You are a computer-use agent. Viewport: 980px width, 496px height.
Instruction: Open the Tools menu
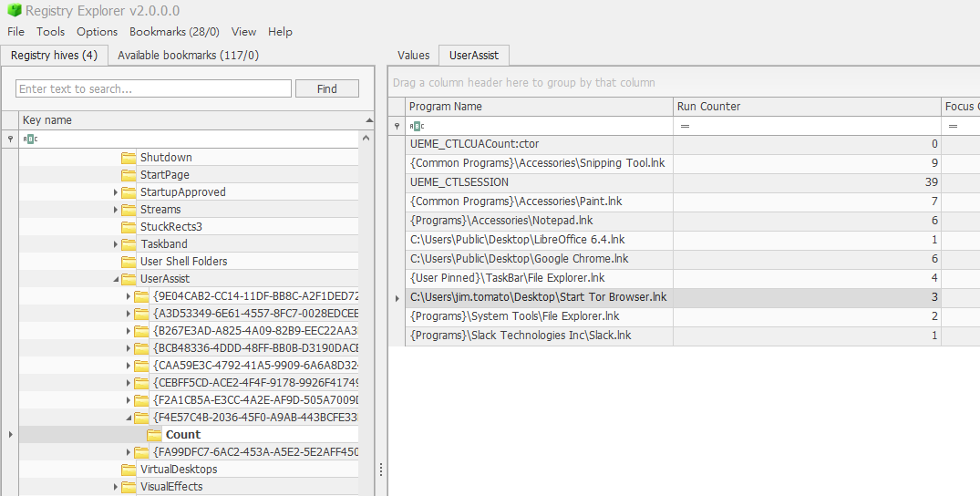pos(51,32)
